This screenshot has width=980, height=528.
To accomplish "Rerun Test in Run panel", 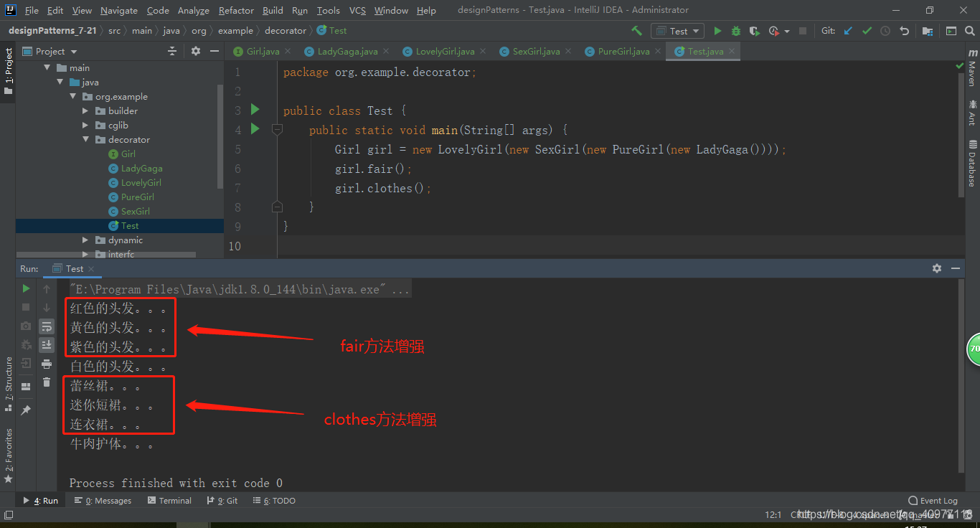I will (x=26, y=288).
